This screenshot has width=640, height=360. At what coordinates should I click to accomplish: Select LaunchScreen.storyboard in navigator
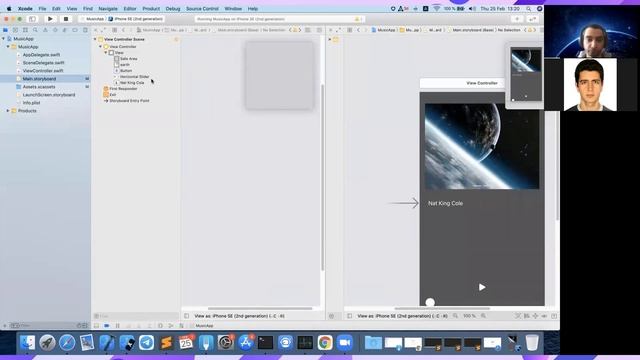[x=48, y=95]
